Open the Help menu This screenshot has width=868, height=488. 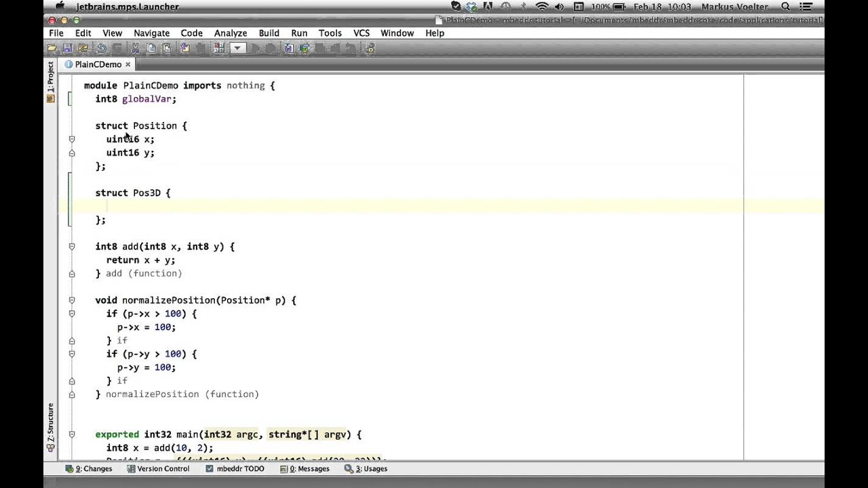click(x=435, y=33)
